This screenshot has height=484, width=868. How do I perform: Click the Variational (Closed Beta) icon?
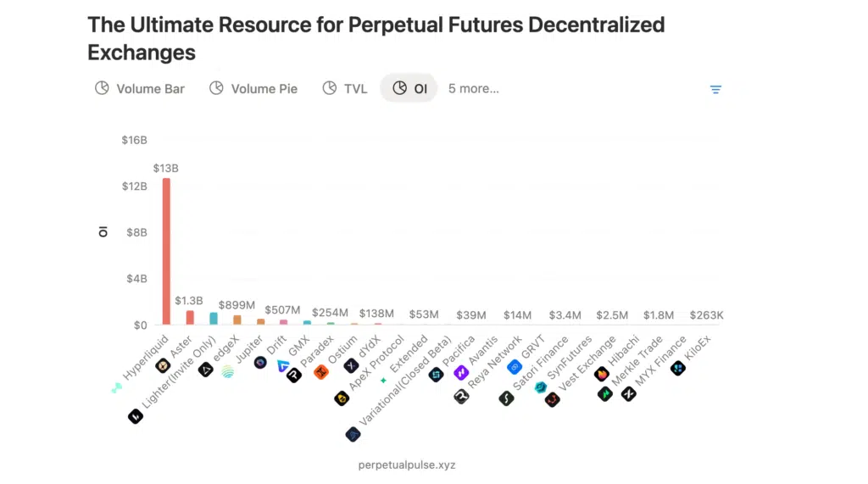point(353,434)
